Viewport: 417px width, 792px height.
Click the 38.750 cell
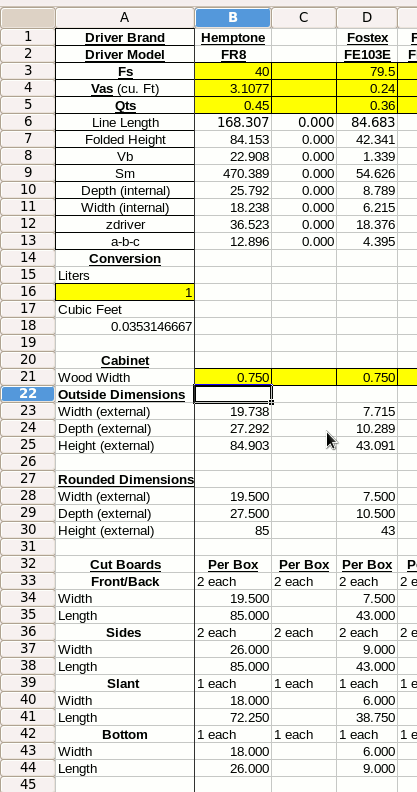pyautogui.click(x=367, y=717)
